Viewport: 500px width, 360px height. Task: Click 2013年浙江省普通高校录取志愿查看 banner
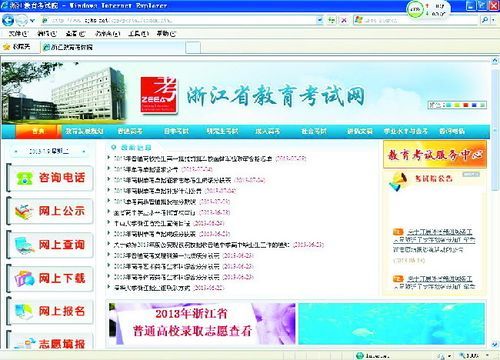point(202,323)
